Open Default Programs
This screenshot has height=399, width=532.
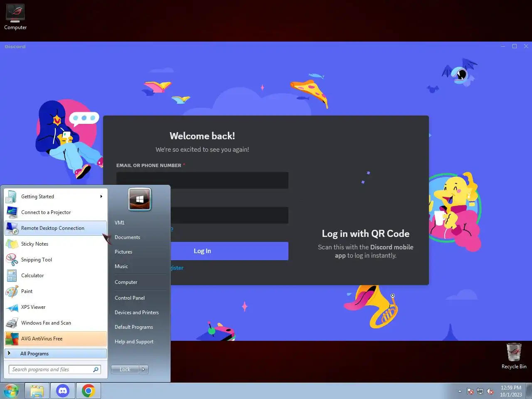(134, 327)
